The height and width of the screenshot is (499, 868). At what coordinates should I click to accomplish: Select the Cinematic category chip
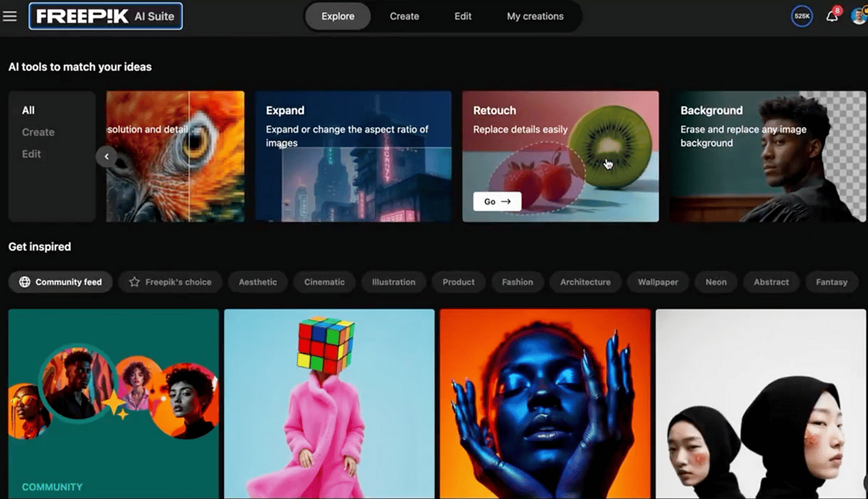point(324,282)
